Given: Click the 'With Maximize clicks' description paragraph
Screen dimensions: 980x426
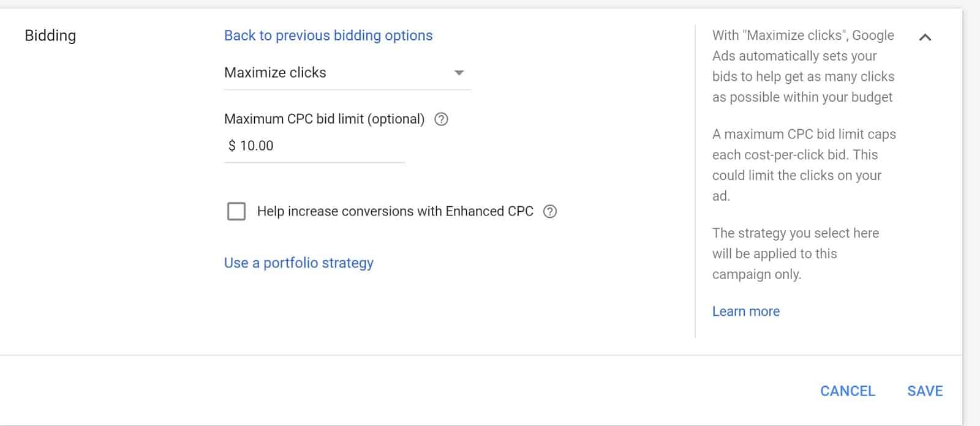Looking at the screenshot, I should 803,66.
